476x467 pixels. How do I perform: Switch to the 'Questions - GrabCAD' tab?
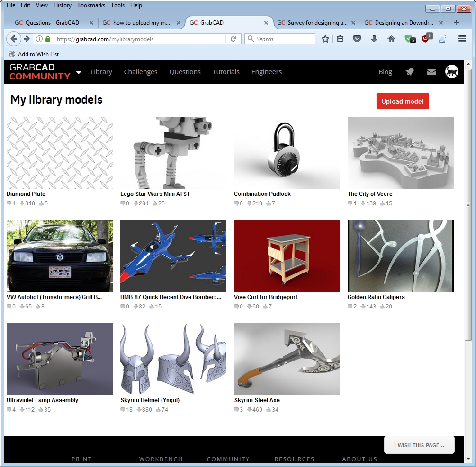(x=52, y=23)
